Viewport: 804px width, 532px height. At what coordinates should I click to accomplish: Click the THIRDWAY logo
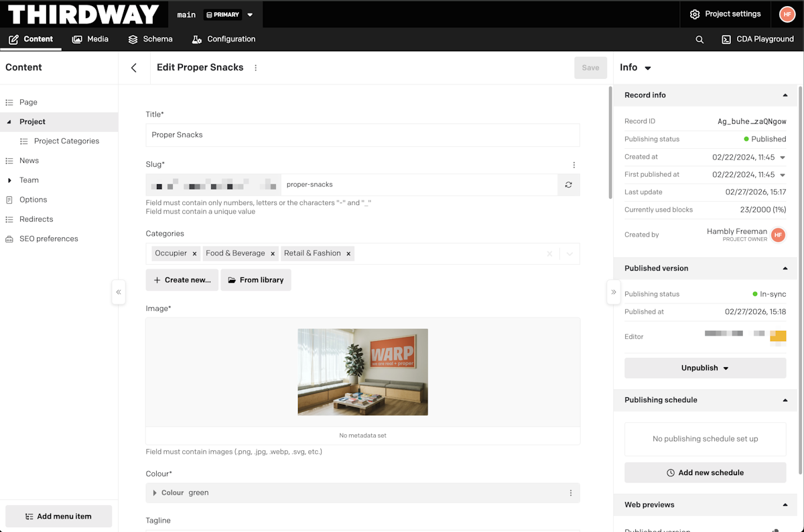coord(83,14)
